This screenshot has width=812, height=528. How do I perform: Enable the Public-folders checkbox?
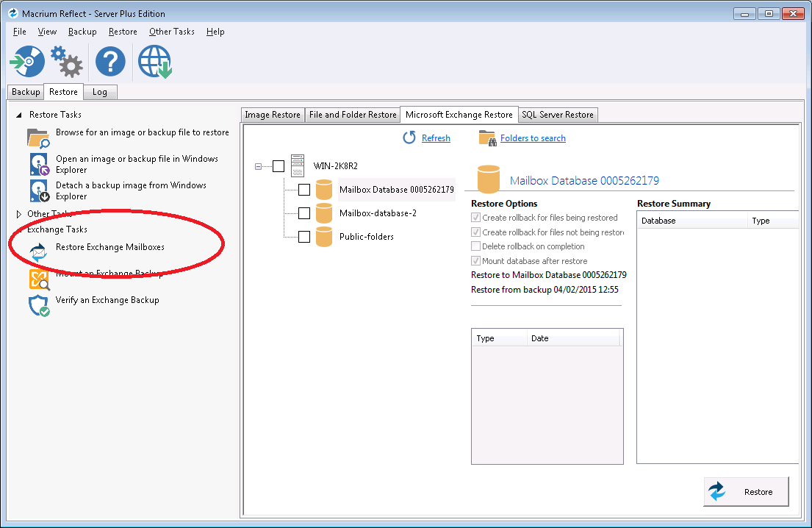(x=304, y=237)
